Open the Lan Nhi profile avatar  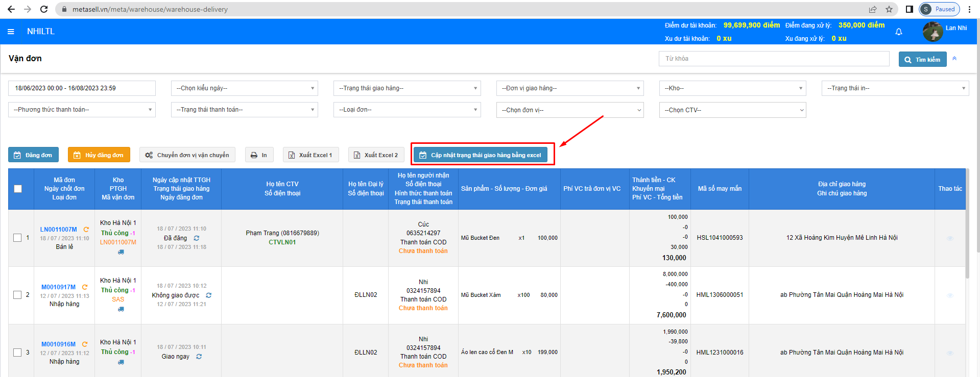(933, 32)
